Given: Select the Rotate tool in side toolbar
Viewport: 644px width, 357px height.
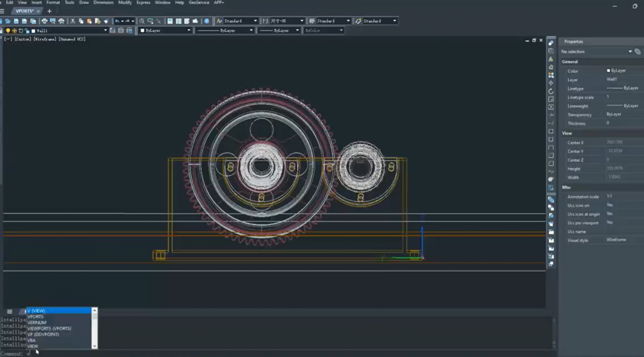Looking at the screenshot, I should pos(551,91).
